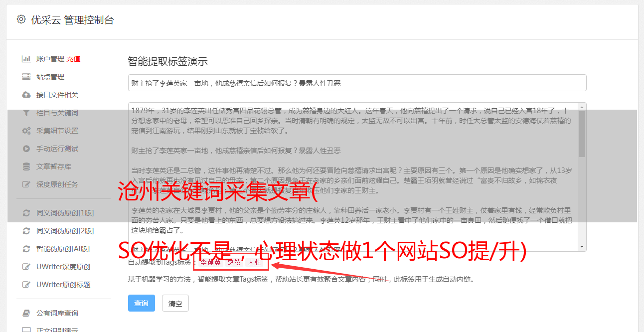Screen dimensions: 644x332
Task: Click the 清空 clear button
Action: tap(175, 303)
